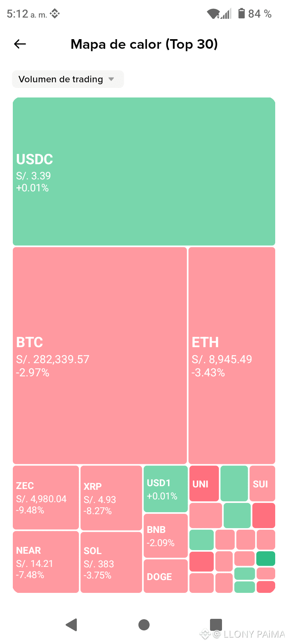The height and width of the screenshot is (644, 288).
Task: Tap the Android back navigation triangle
Action: (x=72, y=624)
